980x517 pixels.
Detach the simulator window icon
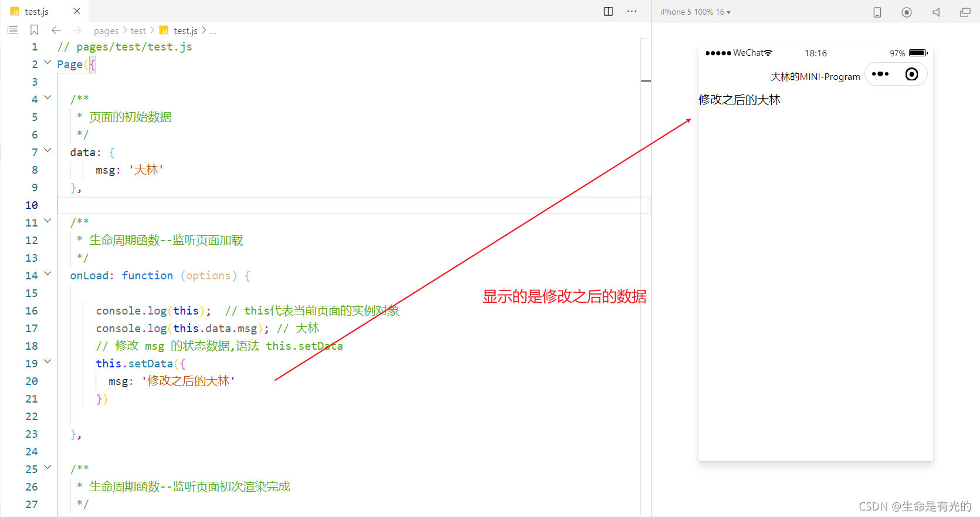965,12
